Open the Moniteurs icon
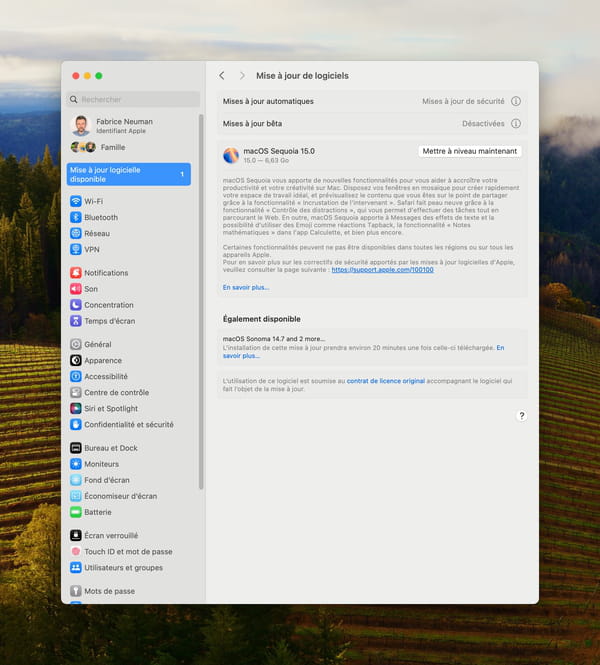 pos(75,464)
